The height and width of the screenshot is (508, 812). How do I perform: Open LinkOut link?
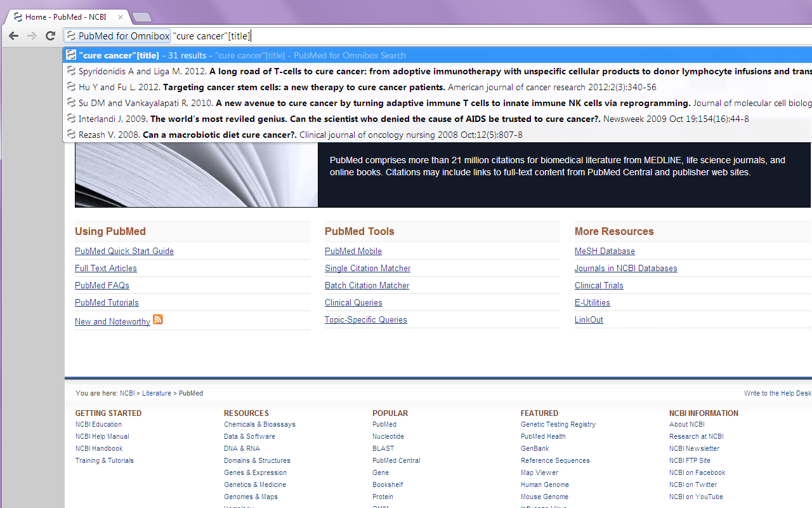pyautogui.click(x=589, y=319)
